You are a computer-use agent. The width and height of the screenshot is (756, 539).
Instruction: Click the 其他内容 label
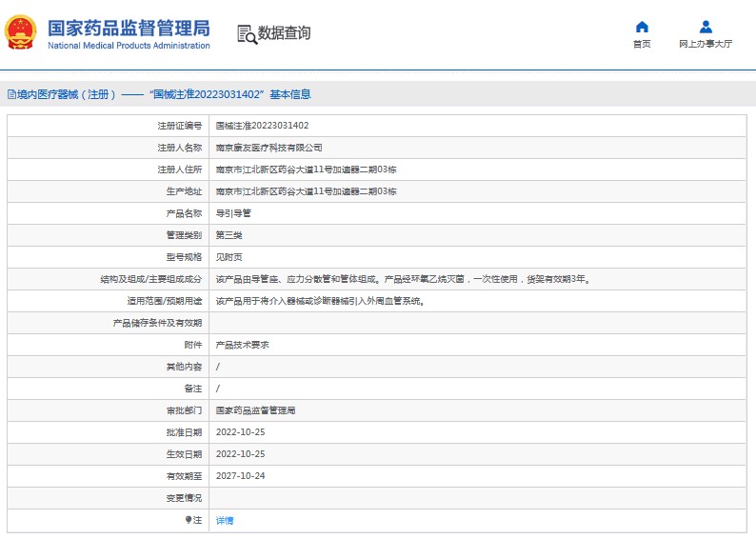184,367
